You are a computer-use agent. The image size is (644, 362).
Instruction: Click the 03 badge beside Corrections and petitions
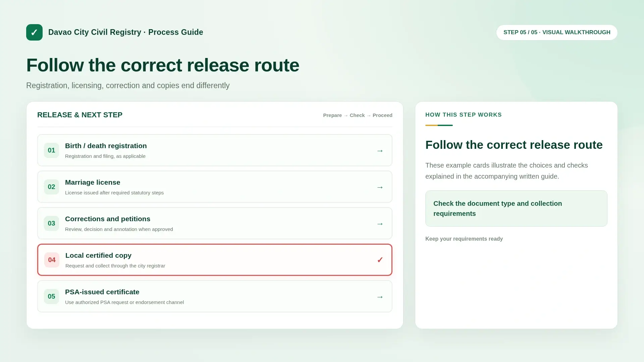pyautogui.click(x=51, y=223)
